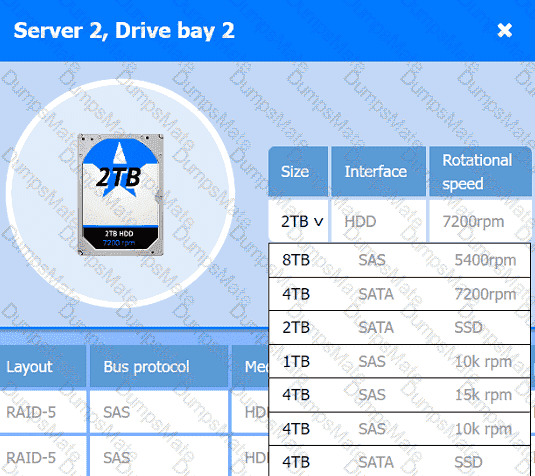This screenshot has height=476, width=535.
Task: Select the 4TB SATA SSD option
Action: (399, 461)
